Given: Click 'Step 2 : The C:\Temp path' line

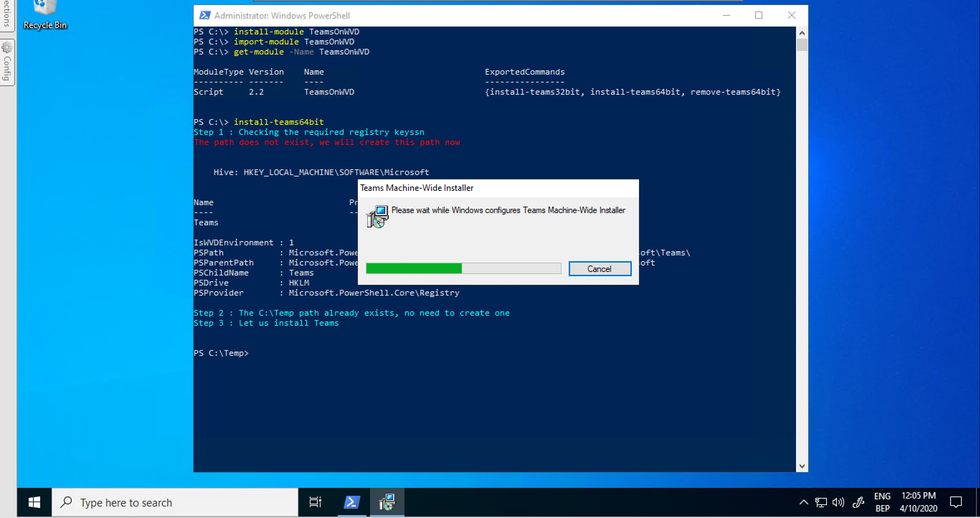Looking at the screenshot, I should [x=351, y=313].
